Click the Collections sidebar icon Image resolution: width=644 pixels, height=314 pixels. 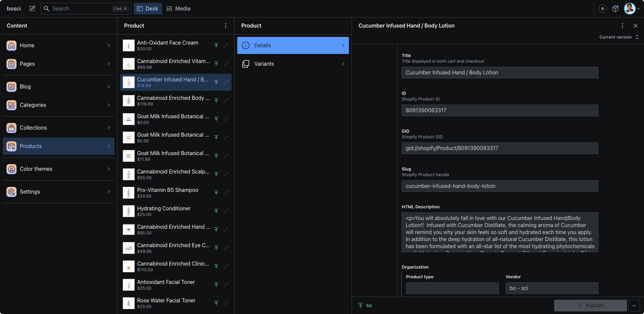tap(12, 128)
